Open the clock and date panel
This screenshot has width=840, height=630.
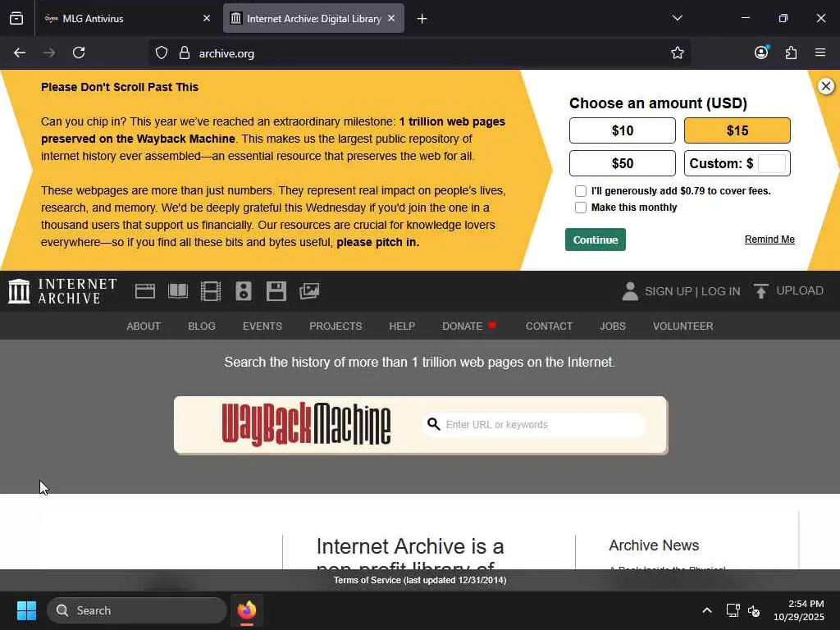tap(799, 610)
